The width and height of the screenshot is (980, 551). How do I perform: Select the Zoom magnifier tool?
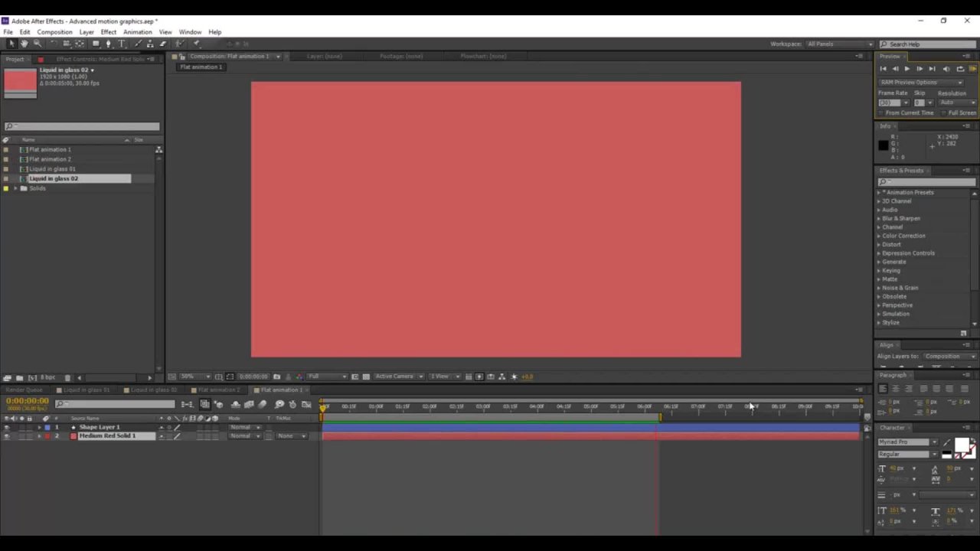(37, 44)
